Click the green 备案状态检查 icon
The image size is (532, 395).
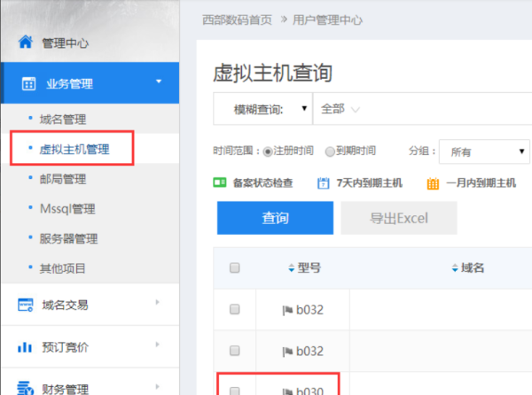(x=220, y=182)
